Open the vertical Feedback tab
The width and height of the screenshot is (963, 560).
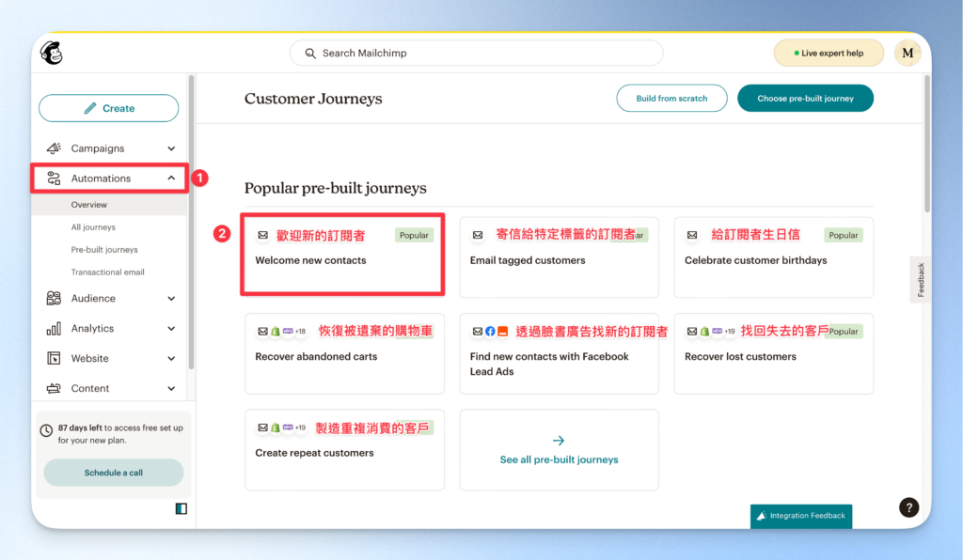click(x=920, y=280)
